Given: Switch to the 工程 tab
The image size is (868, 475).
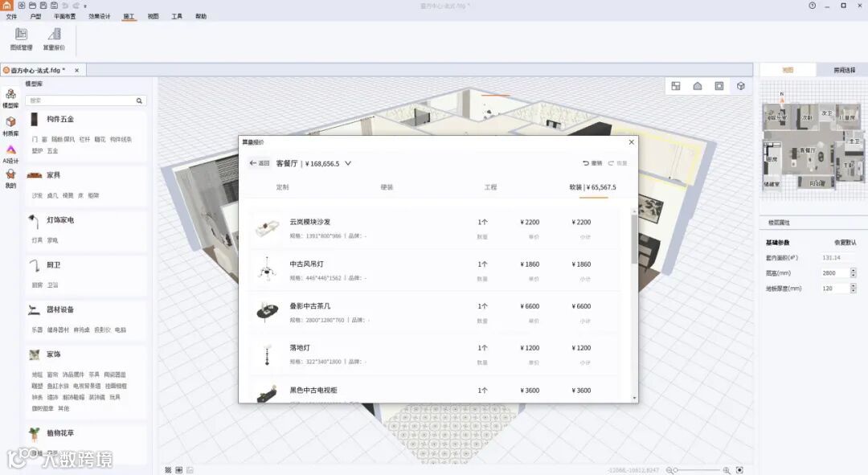Looking at the screenshot, I should pos(490,187).
